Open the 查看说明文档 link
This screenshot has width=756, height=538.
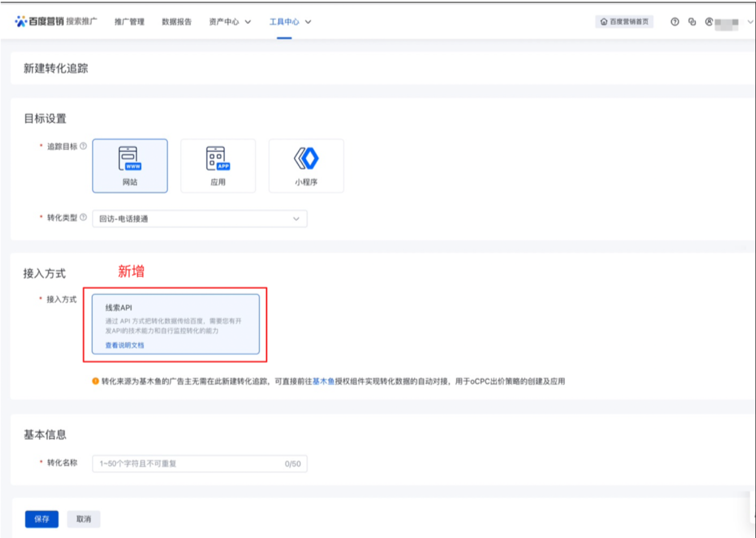[x=124, y=345]
